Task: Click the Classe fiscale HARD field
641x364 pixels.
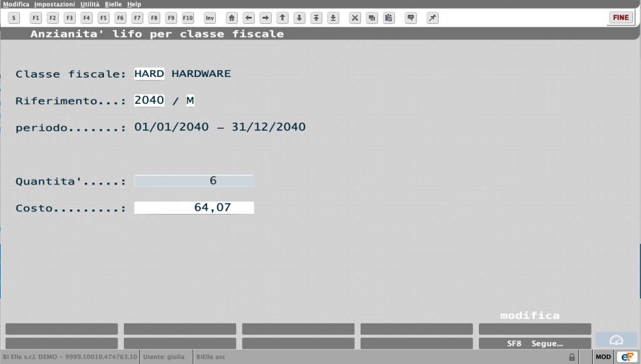Action: pos(149,74)
